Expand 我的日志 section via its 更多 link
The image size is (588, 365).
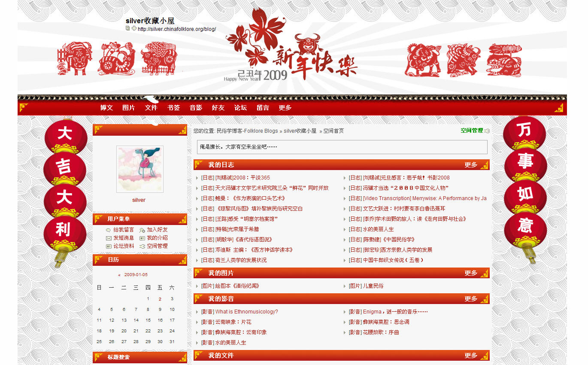[x=470, y=165]
